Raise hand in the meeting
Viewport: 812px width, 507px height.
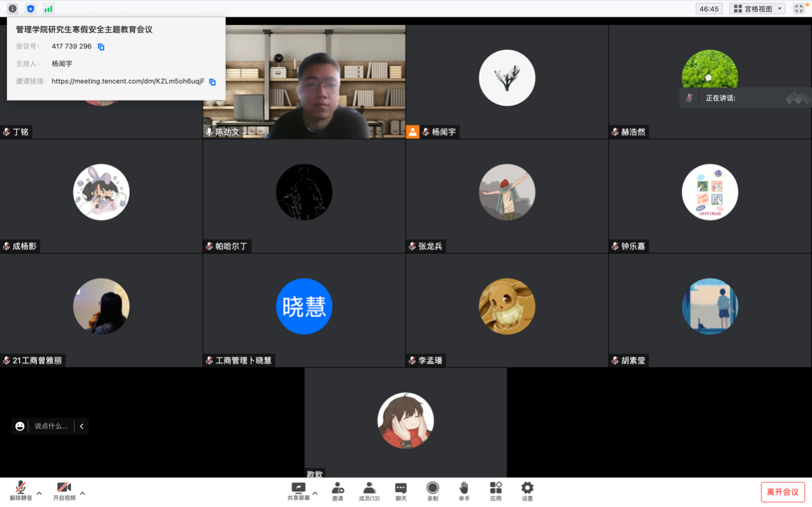pos(464,491)
